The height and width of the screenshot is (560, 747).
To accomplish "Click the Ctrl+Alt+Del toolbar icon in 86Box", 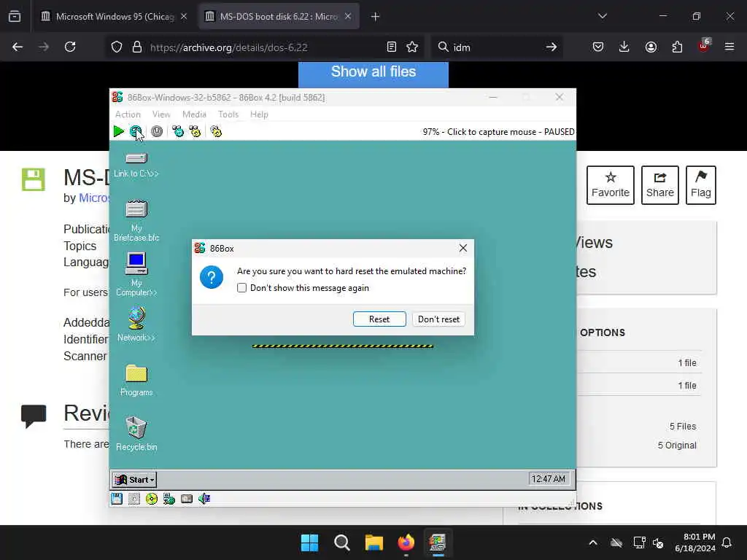I will click(x=178, y=131).
